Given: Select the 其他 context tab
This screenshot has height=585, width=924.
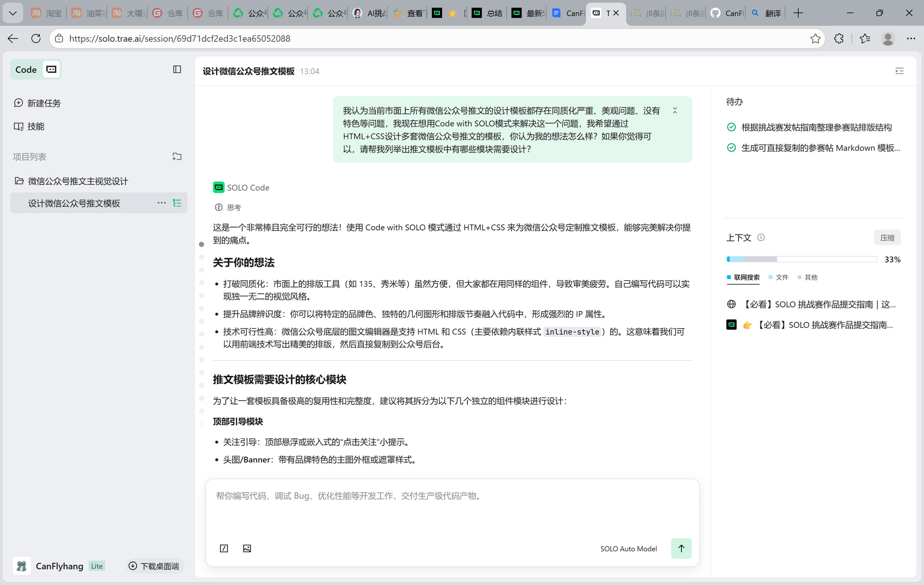Looking at the screenshot, I should [808, 277].
